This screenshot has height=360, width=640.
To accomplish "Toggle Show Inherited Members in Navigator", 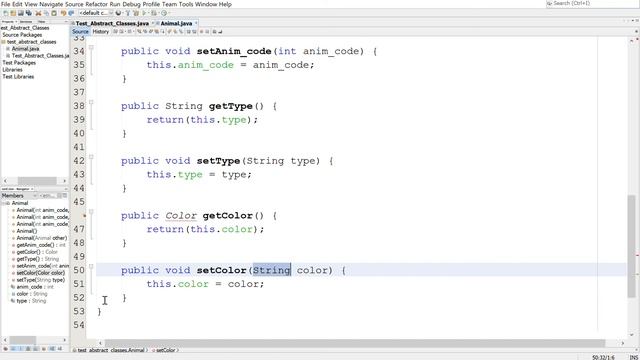I will (x=5, y=349).
